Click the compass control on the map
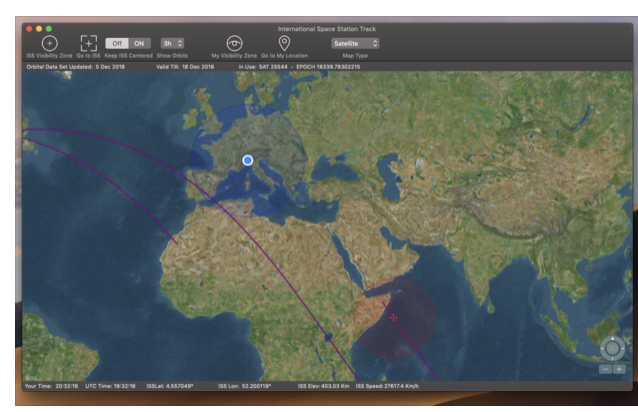Viewport: 638px width, 412px height. (612, 348)
